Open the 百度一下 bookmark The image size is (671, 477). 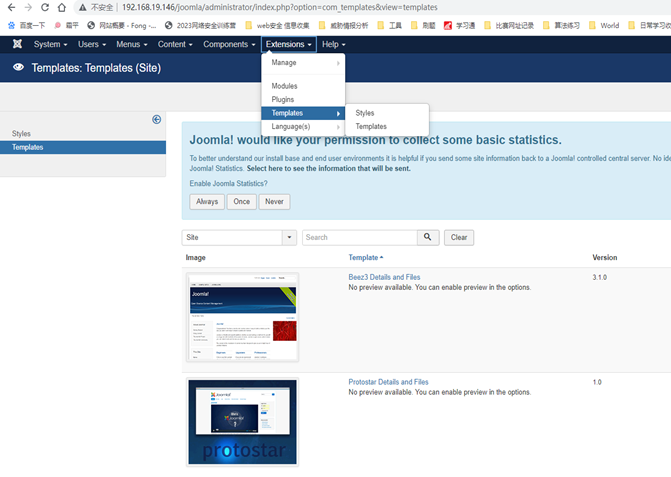click(x=27, y=26)
